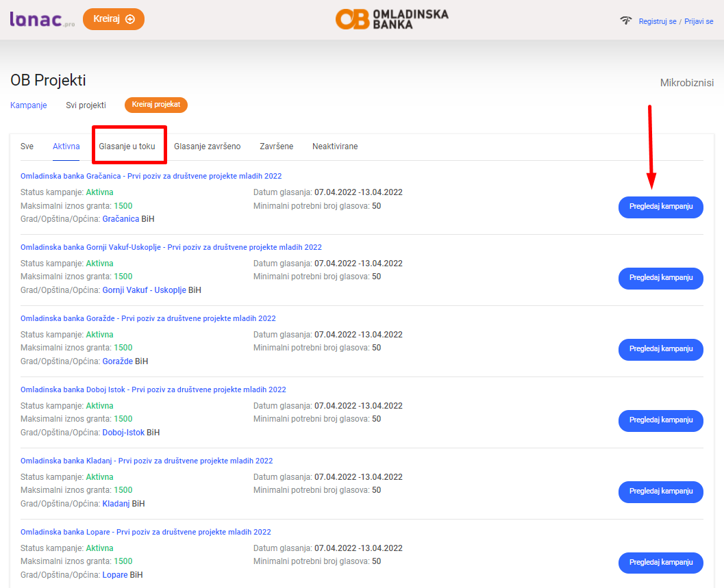Open the Prijavi se link
The height and width of the screenshot is (588, 724).
point(698,21)
